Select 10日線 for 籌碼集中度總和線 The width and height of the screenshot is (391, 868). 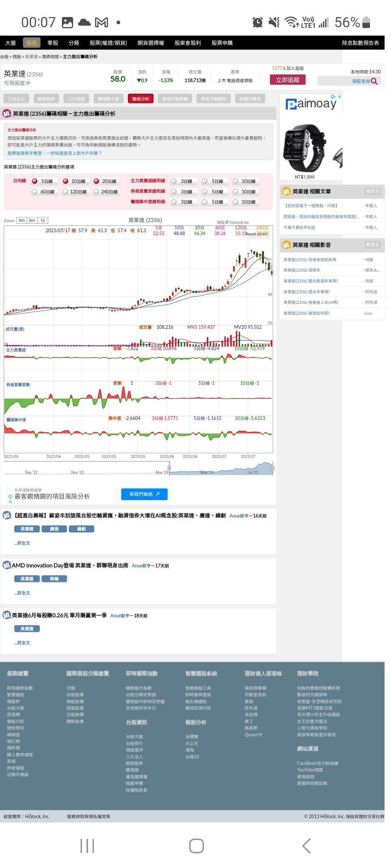coord(236,202)
